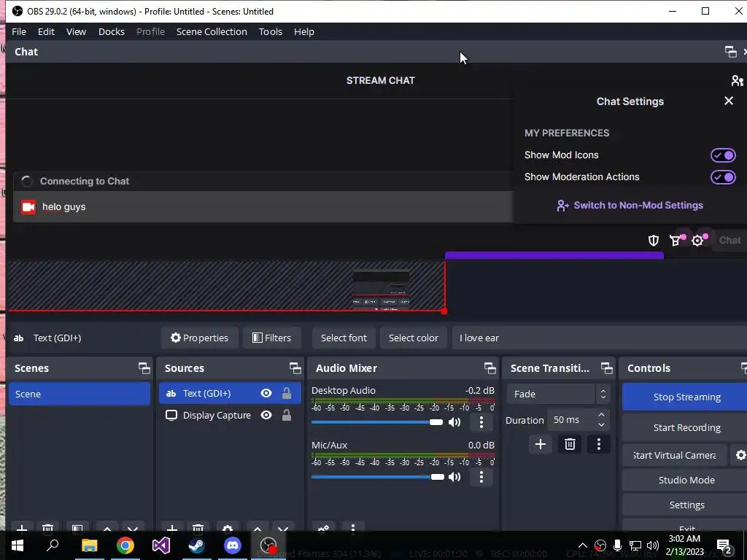Image resolution: width=747 pixels, height=560 pixels.
Task: Show hidden system tray icons
Action: pyautogui.click(x=582, y=545)
